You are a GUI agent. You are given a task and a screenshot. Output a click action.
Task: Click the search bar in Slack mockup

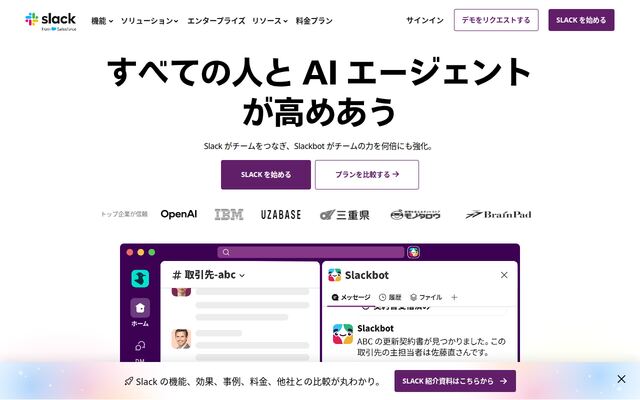point(311,252)
